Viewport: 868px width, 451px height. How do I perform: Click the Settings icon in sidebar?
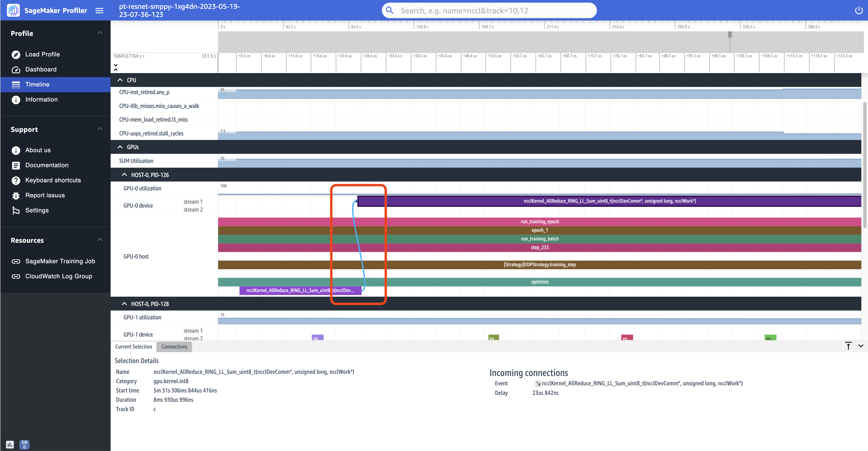[16, 210]
